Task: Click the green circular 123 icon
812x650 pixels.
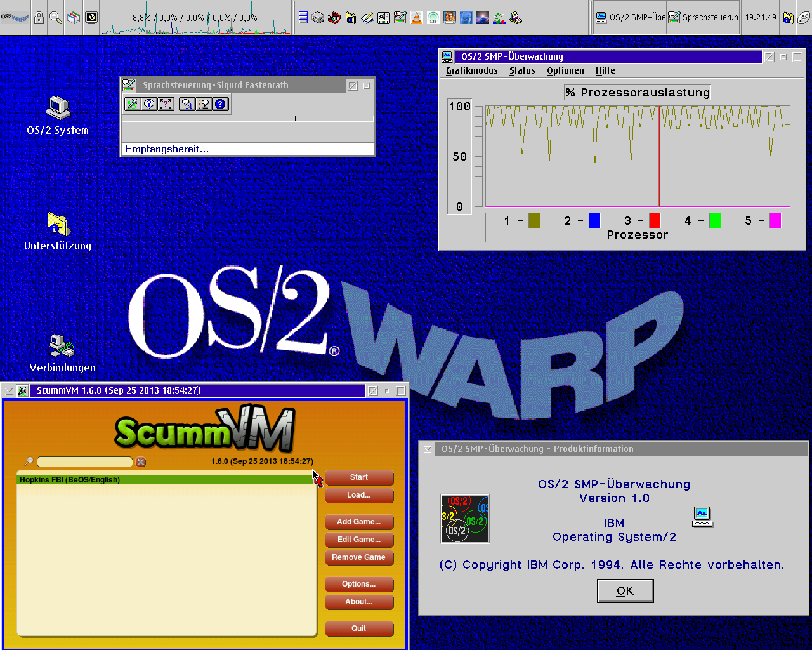Action: tap(433, 18)
